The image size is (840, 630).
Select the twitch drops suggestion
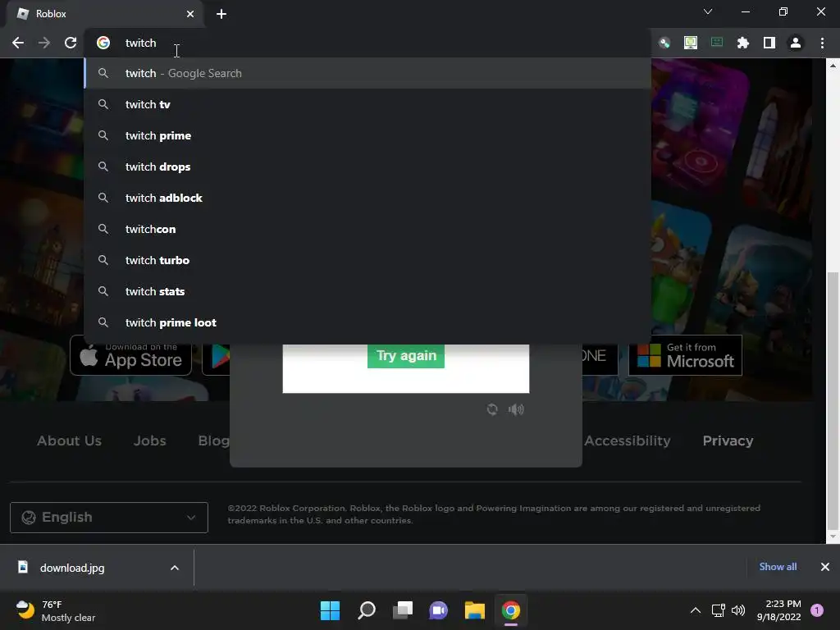click(367, 167)
